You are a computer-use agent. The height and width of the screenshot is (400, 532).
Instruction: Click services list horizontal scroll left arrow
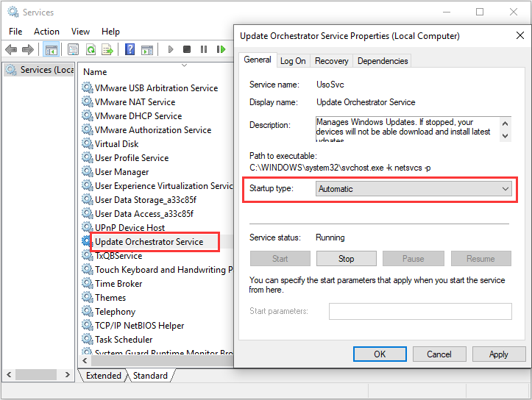coord(85,361)
